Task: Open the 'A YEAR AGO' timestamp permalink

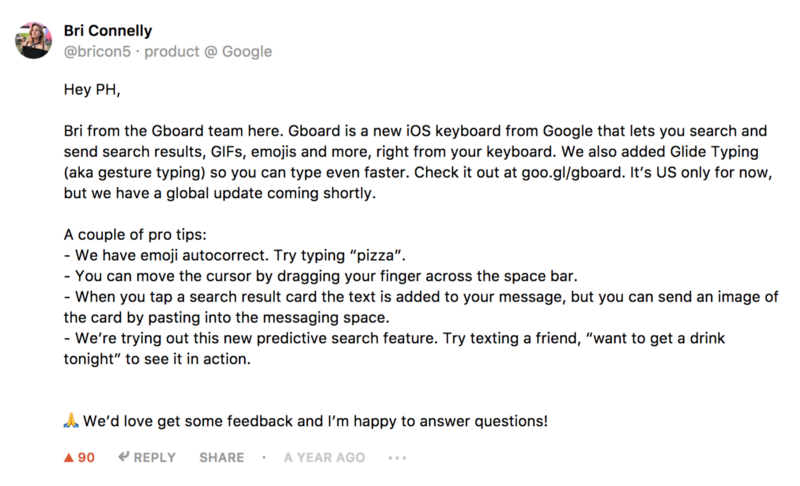Action: (324, 457)
